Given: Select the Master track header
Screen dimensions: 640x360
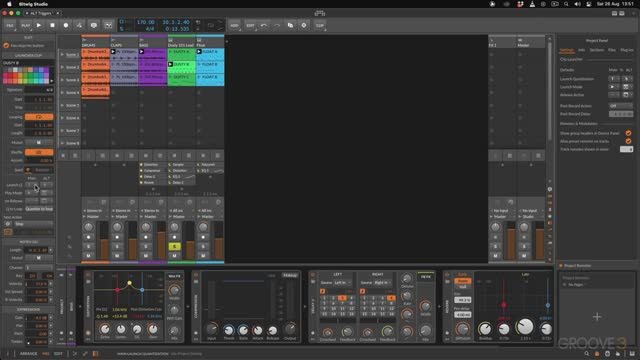Looking at the screenshot, I should (531, 43).
